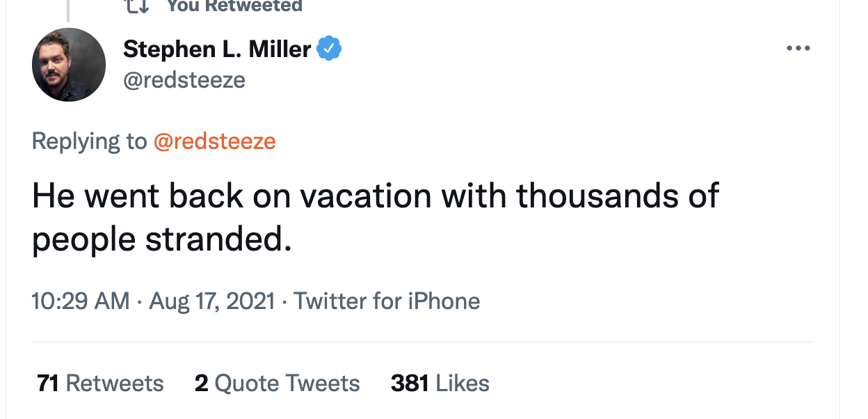Open the three-dot more options menu
The height and width of the screenshot is (419, 868).
click(x=798, y=49)
